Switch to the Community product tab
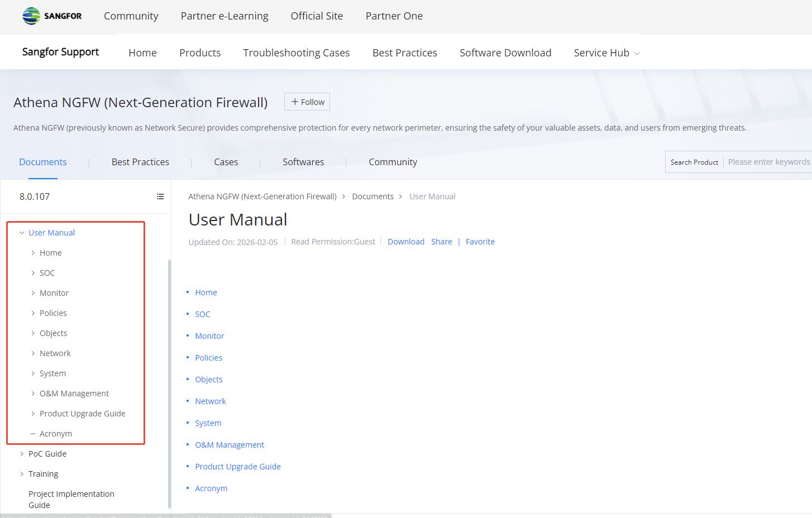 (393, 162)
